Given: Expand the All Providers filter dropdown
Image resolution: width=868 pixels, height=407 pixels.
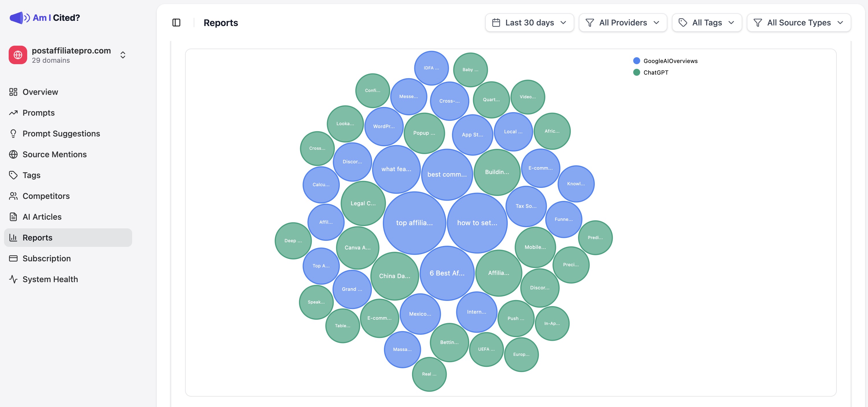Looking at the screenshot, I should (623, 23).
